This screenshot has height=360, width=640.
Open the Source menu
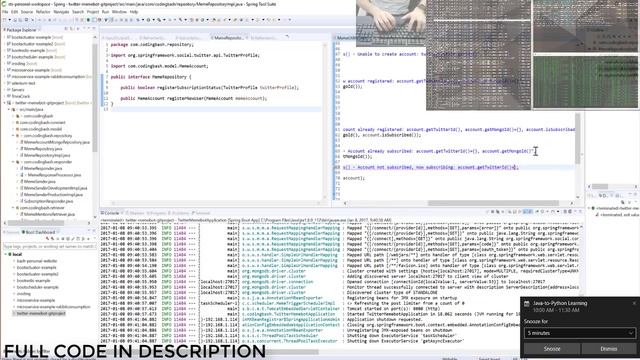27,12
